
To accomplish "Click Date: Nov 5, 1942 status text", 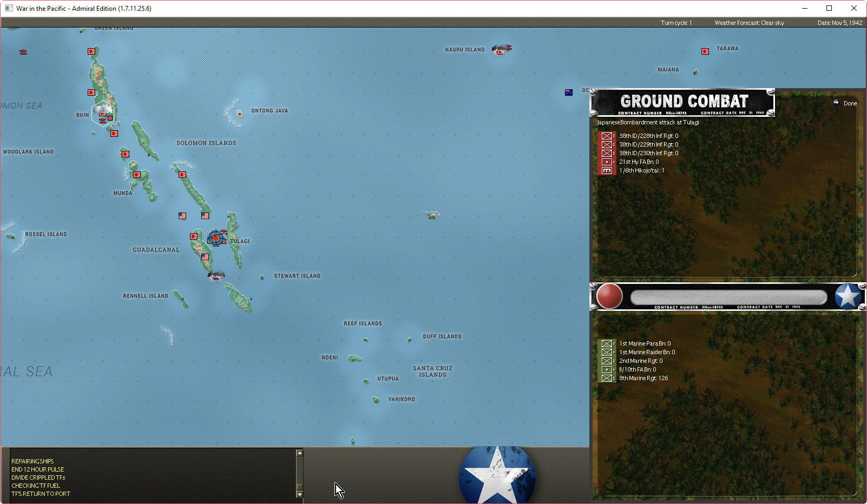I will (x=840, y=23).
